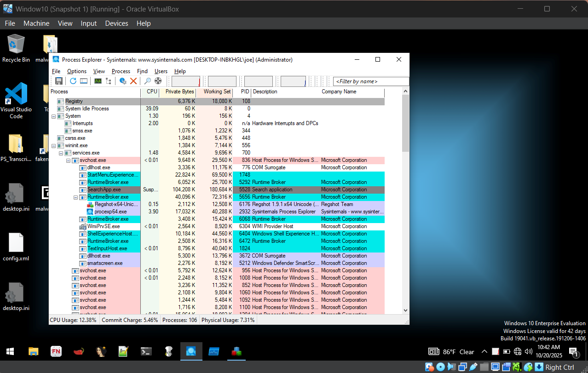Click the CPU usage mini graph in toolbar

tap(186, 81)
